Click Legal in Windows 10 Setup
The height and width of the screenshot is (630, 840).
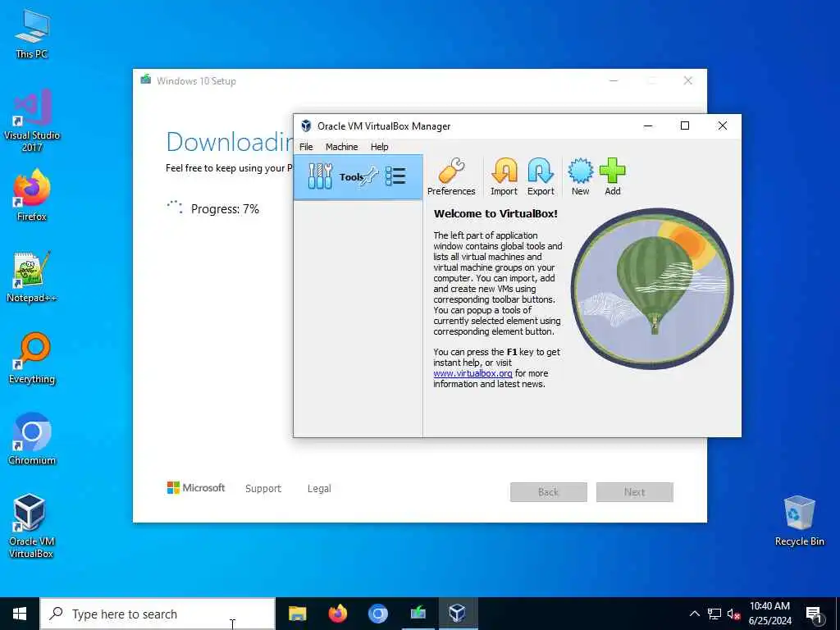tap(319, 489)
